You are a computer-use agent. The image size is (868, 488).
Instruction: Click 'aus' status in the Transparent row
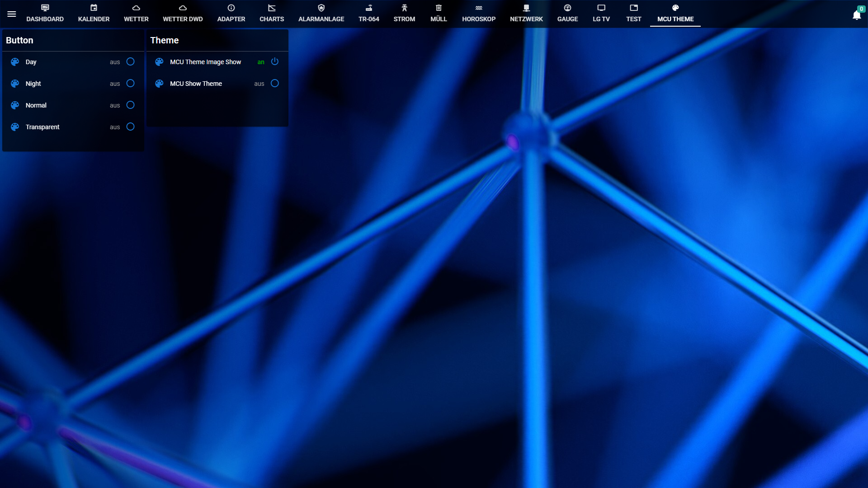point(115,127)
